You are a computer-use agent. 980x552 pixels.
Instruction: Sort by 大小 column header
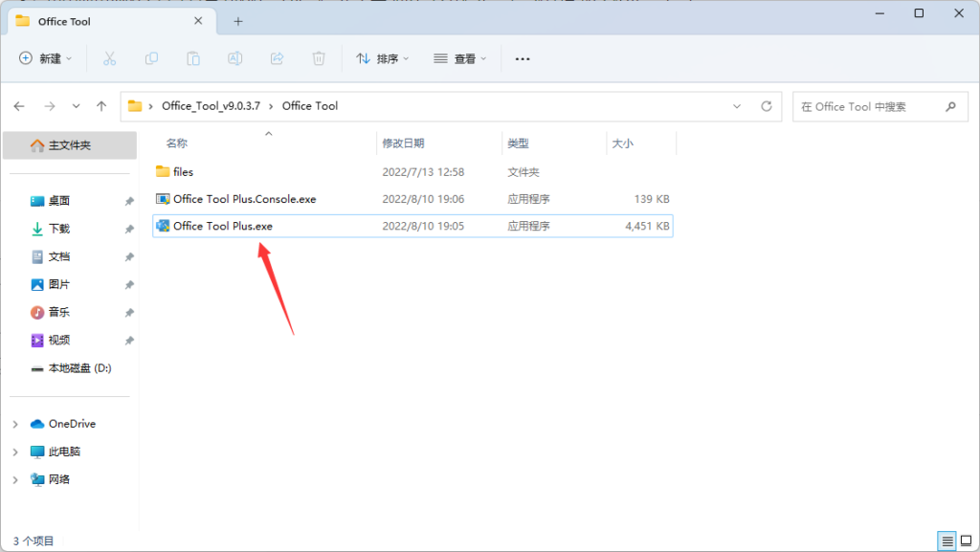[x=622, y=143]
